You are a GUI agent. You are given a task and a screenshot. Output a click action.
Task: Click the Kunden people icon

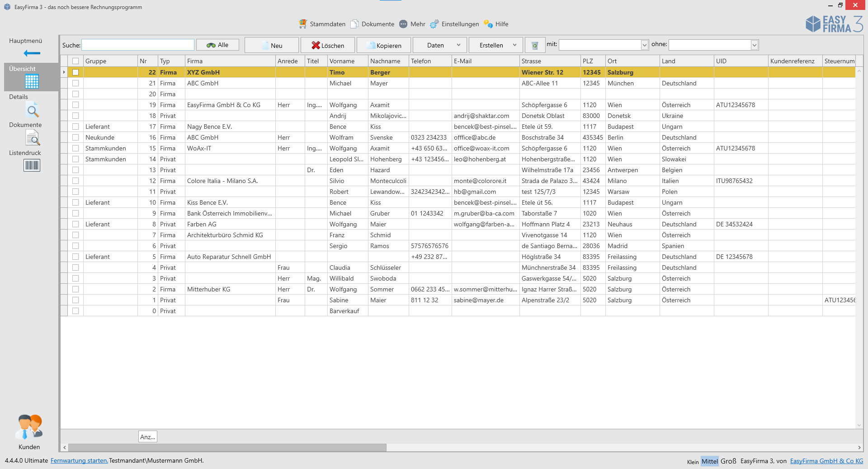[x=29, y=427]
